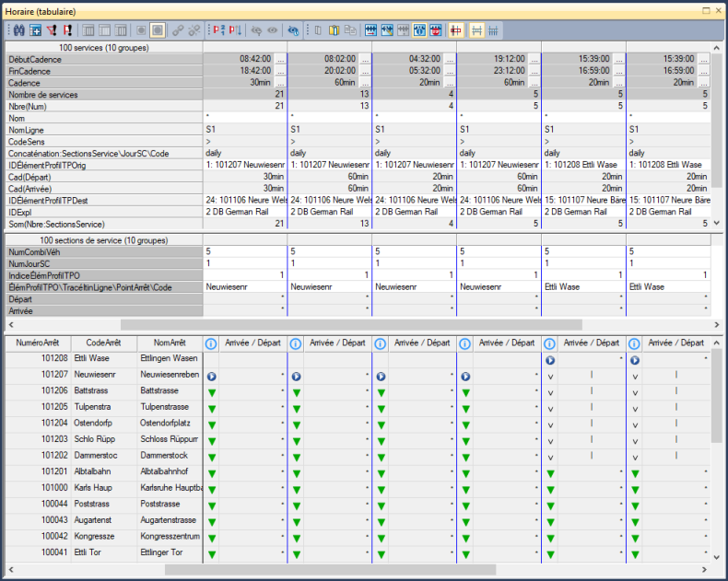
Task: Open ellipsis button next to FinCadence 18:42:00
Action: (280, 71)
